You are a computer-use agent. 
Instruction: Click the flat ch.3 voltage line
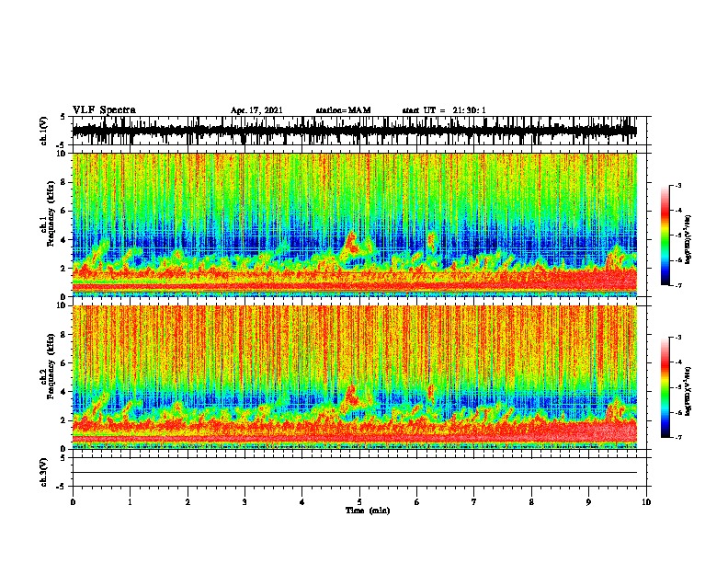click(x=355, y=473)
